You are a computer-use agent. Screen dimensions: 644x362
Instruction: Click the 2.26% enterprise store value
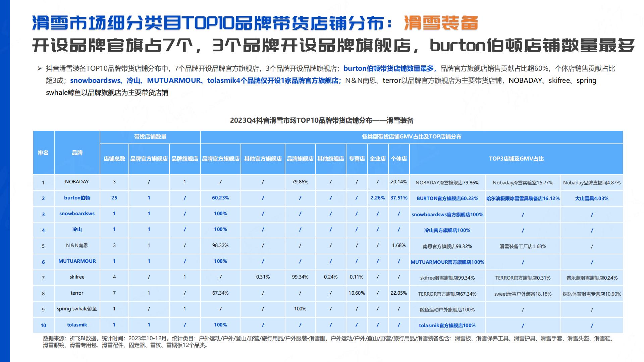378,198
